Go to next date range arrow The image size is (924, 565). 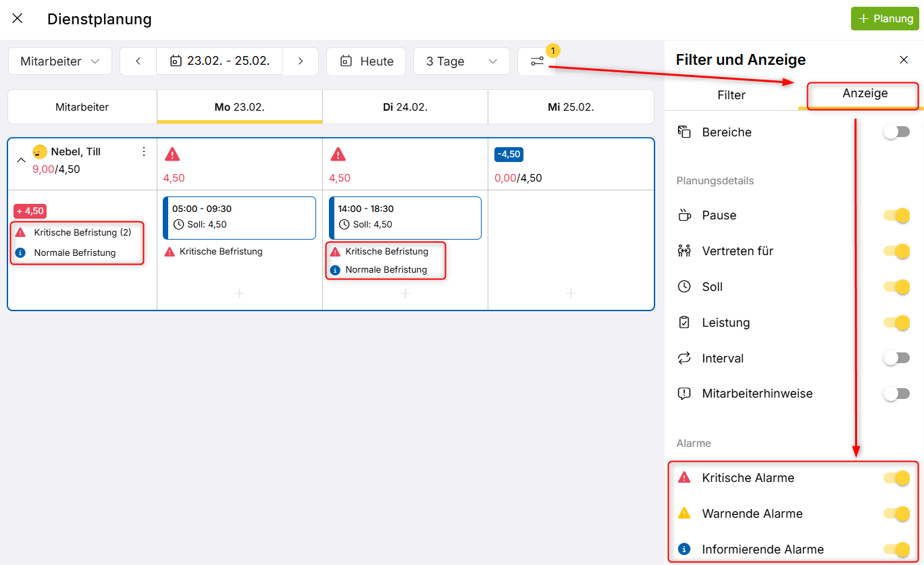[x=301, y=61]
